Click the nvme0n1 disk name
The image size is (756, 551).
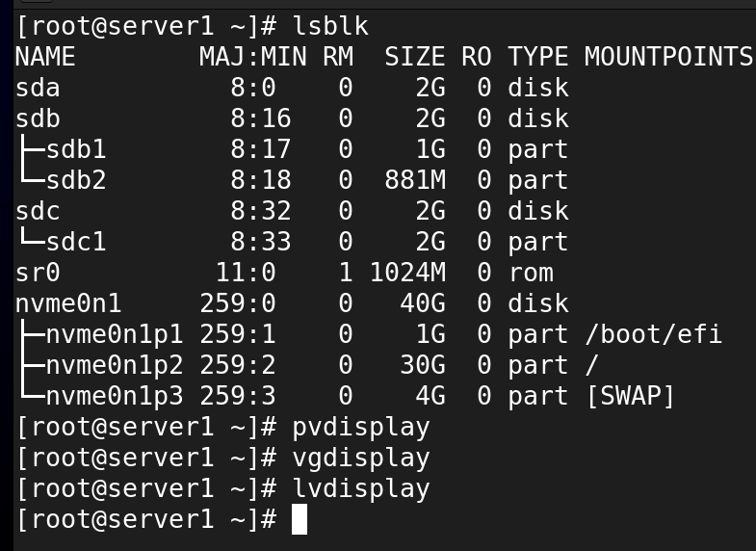point(68,303)
